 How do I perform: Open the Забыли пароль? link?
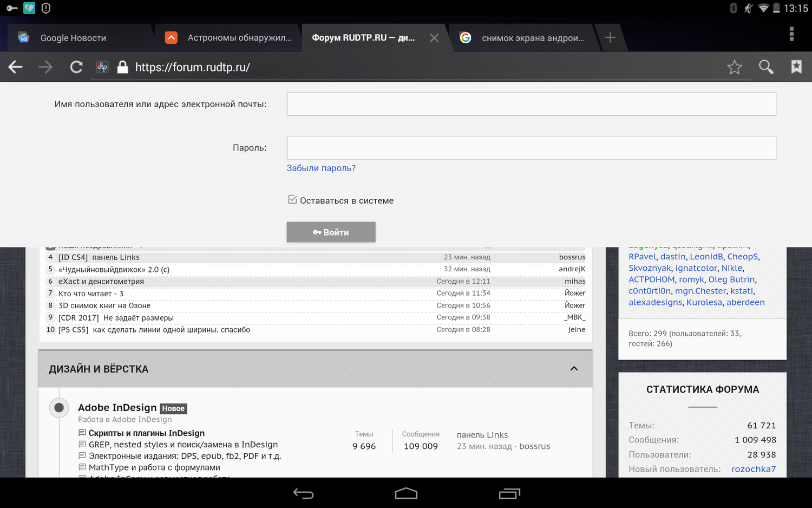321,168
